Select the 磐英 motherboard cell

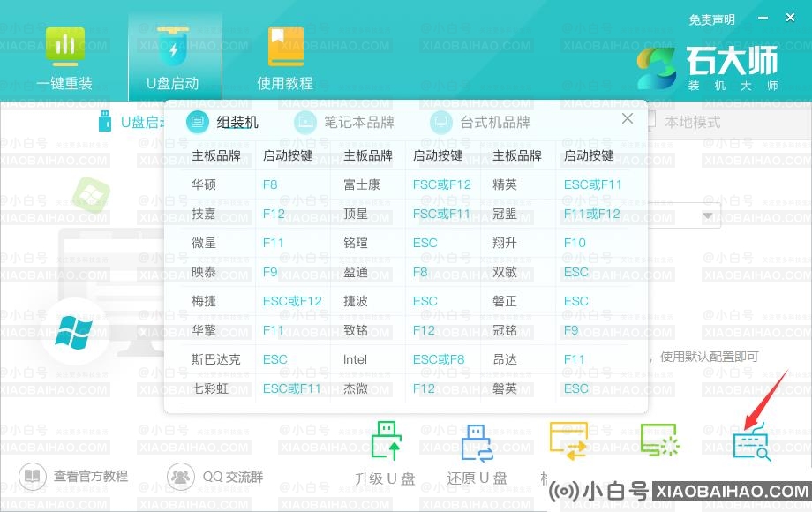point(504,388)
